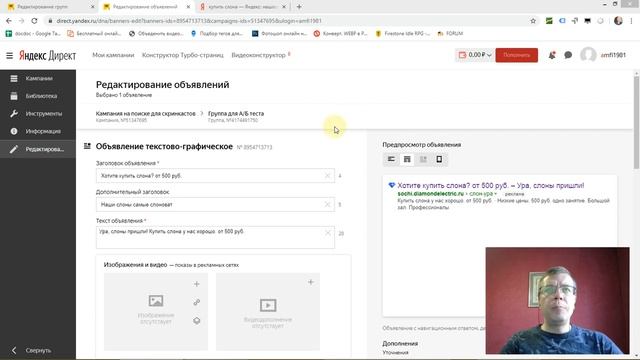
Task: Click the text-graphic ad type icon
Action: (87, 146)
